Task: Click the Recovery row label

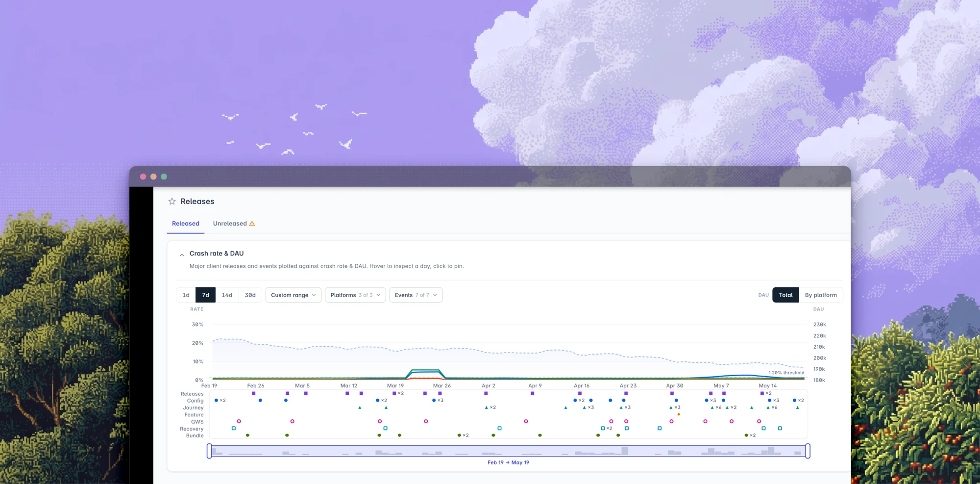Action: pos(192,429)
